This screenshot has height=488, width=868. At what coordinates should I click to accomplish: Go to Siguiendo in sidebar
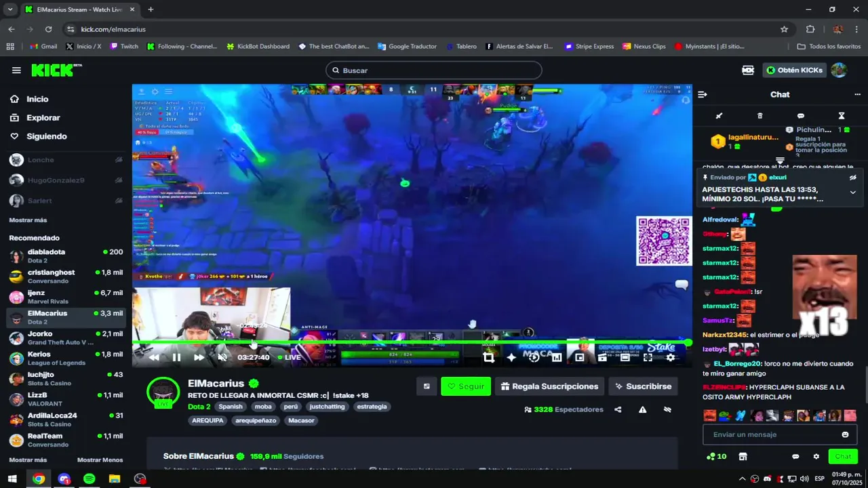coord(46,136)
